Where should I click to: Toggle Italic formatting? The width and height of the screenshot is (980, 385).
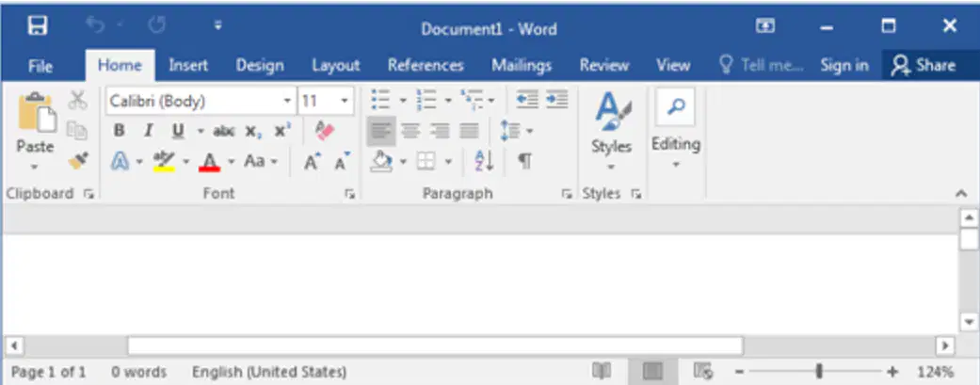click(148, 131)
